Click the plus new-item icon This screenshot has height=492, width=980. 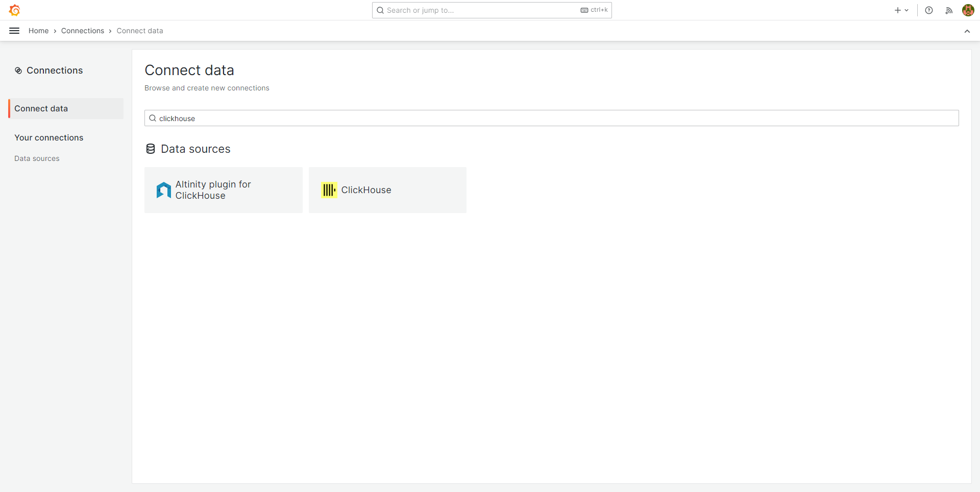(x=897, y=10)
